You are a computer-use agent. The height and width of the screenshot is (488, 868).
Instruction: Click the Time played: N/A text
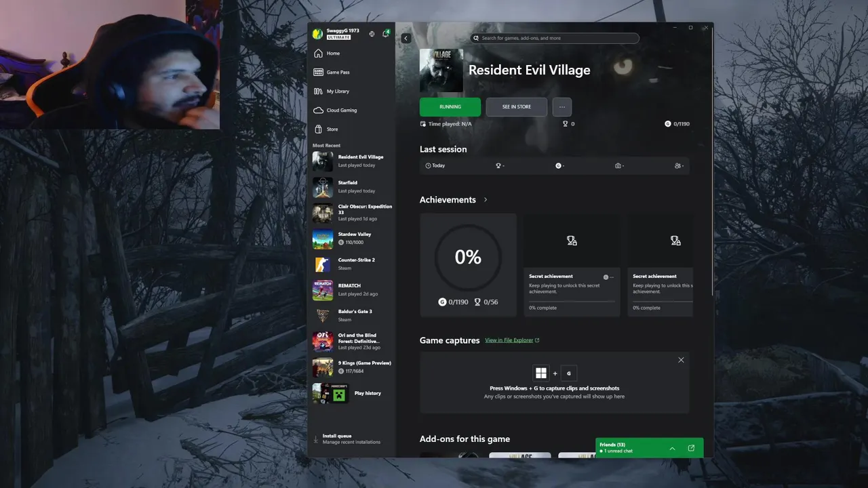tap(450, 124)
